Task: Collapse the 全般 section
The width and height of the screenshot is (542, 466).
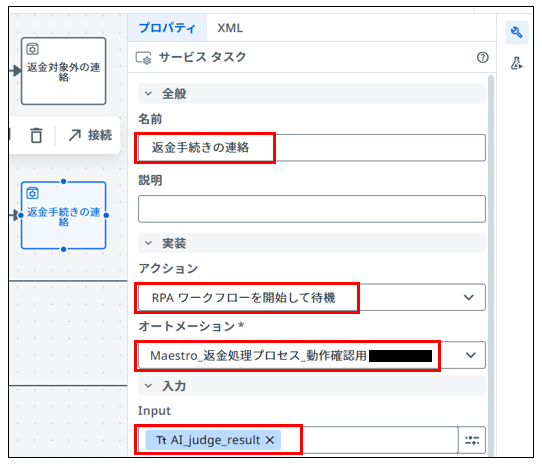Action: [148, 94]
